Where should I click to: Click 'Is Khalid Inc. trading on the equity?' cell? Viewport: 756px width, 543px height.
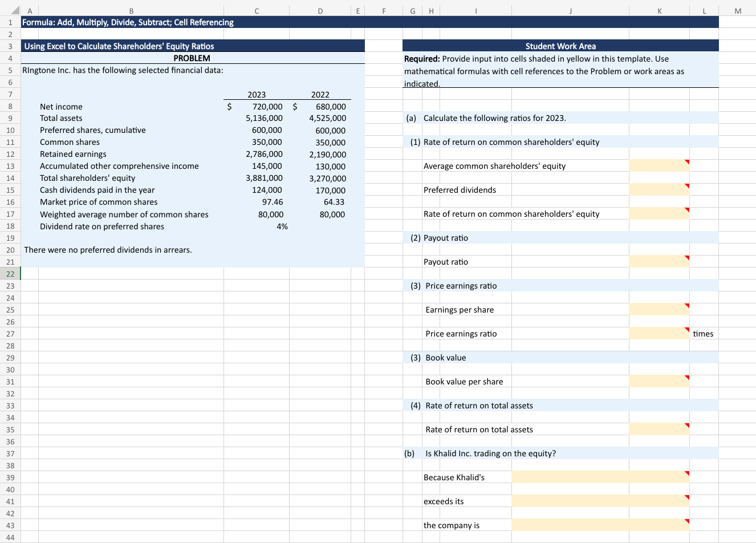(x=491, y=453)
